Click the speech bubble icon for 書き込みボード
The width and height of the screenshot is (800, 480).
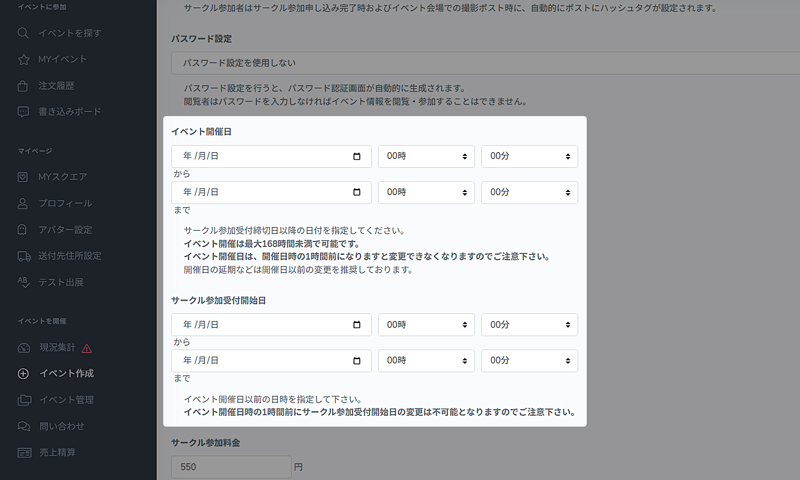point(24,112)
